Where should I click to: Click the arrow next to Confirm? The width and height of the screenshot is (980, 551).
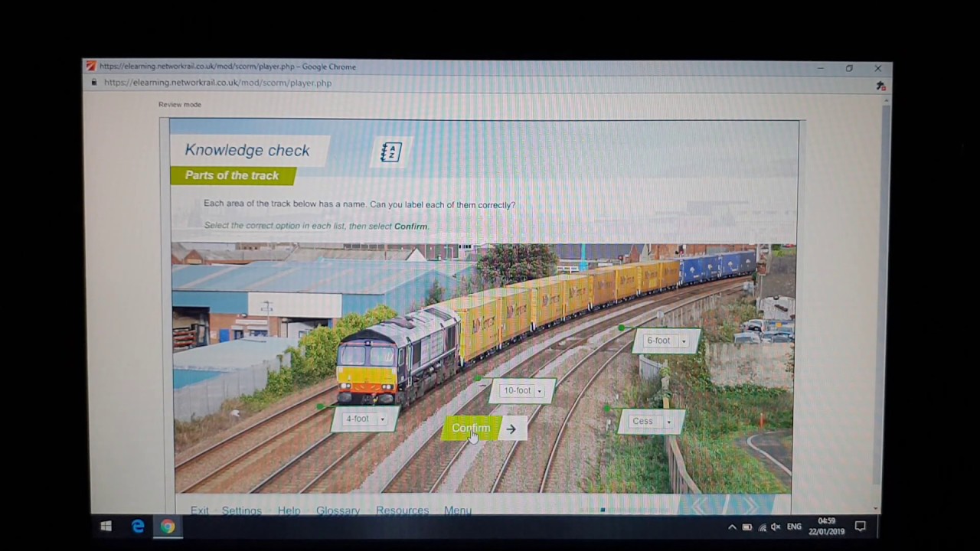click(511, 429)
